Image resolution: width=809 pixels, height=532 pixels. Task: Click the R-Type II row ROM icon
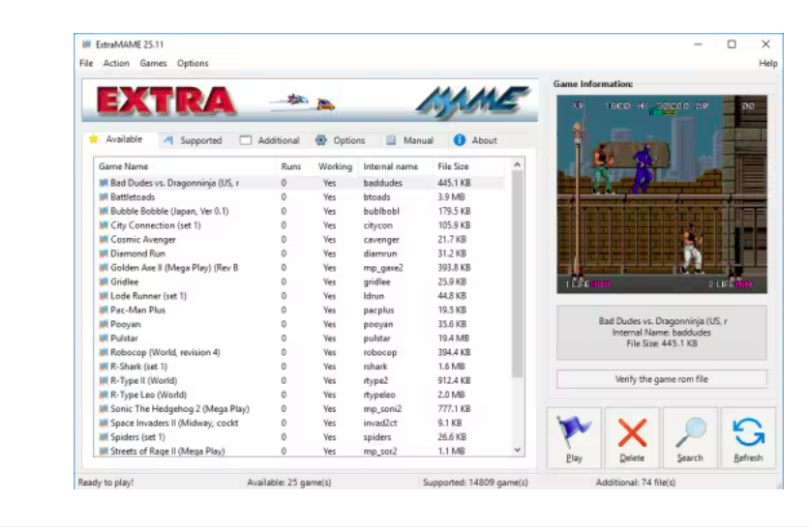(x=104, y=380)
